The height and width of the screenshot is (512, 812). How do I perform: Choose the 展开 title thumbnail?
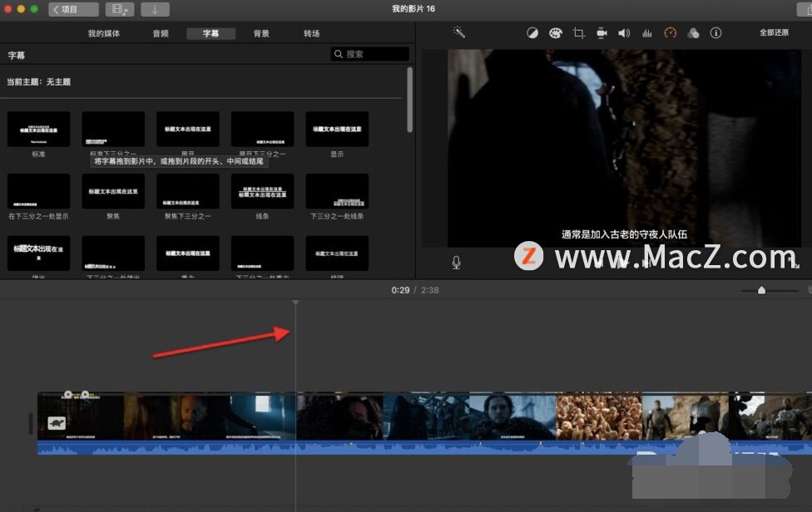point(188,130)
